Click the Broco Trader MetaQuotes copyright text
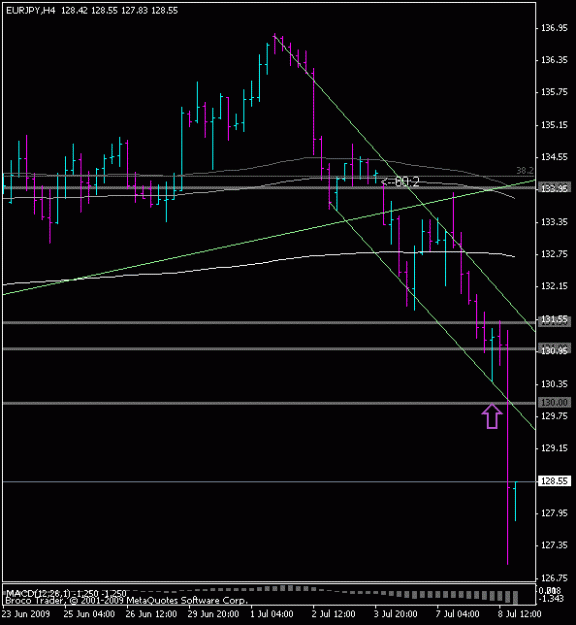Screen dimensions: 576x625 pyautogui.click(x=126, y=600)
